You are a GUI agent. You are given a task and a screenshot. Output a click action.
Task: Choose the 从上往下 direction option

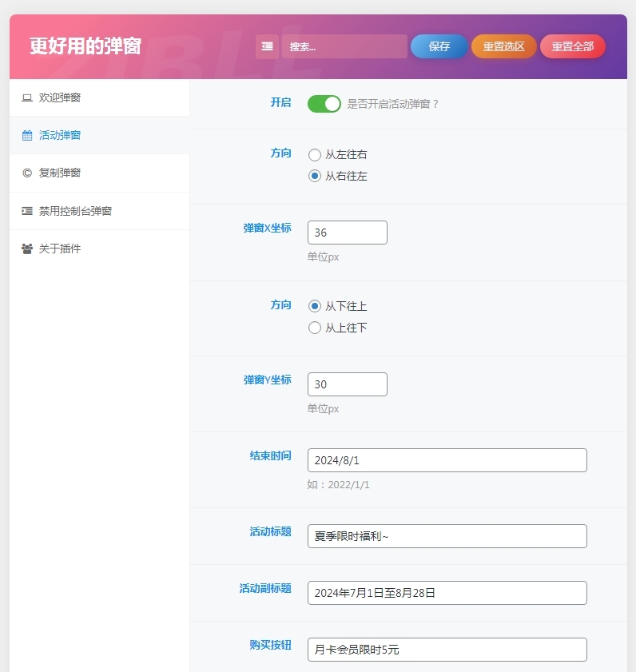click(x=315, y=328)
